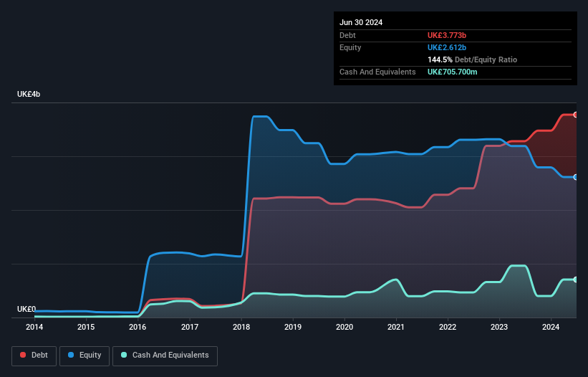Viewport: 588px width, 377px height.
Task: Click the UK£2.612b equity value
Action: pyautogui.click(x=447, y=47)
